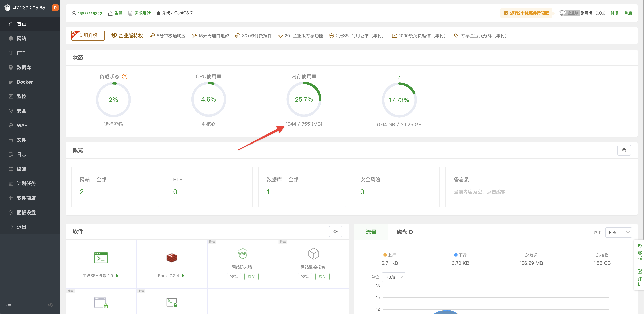The image size is (644, 314).
Task: Open the 数据库 - 全部 overview card
Action: (302, 187)
